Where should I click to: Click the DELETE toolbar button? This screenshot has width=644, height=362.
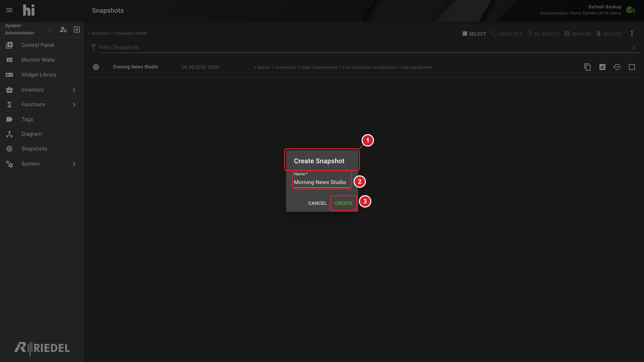pyautogui.click(x=608, y=34)
